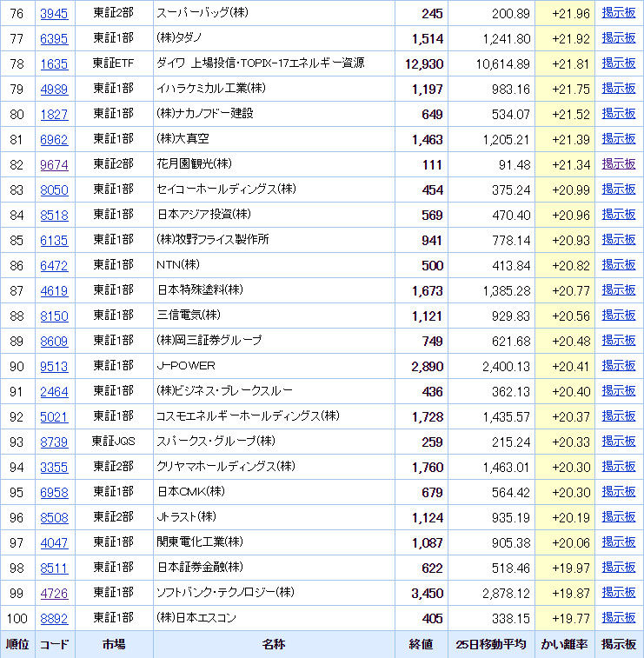Select market cell 東証JQS
644x658 pixels.
(113, 442)
